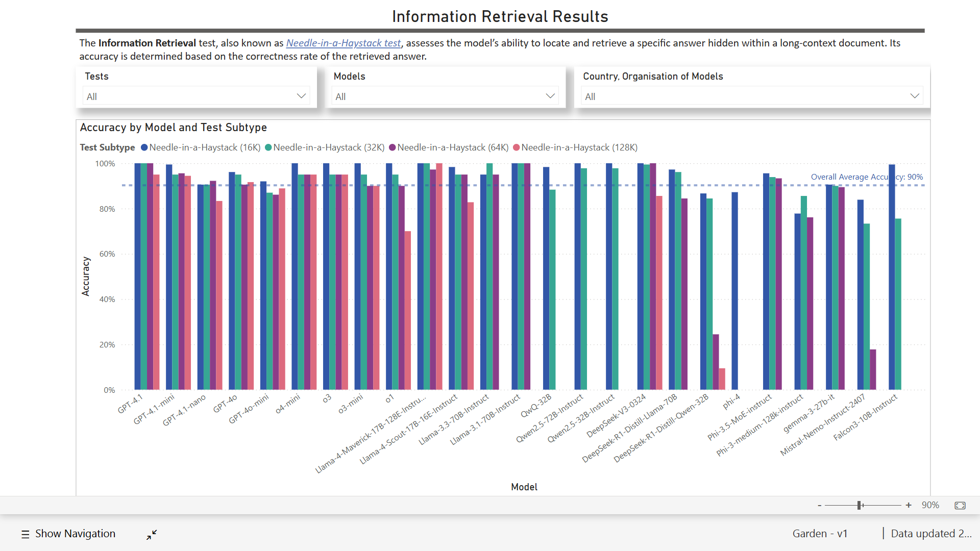Click the Data updated status text
Viewport: 980px width, 551px height.
coord(931,534)
